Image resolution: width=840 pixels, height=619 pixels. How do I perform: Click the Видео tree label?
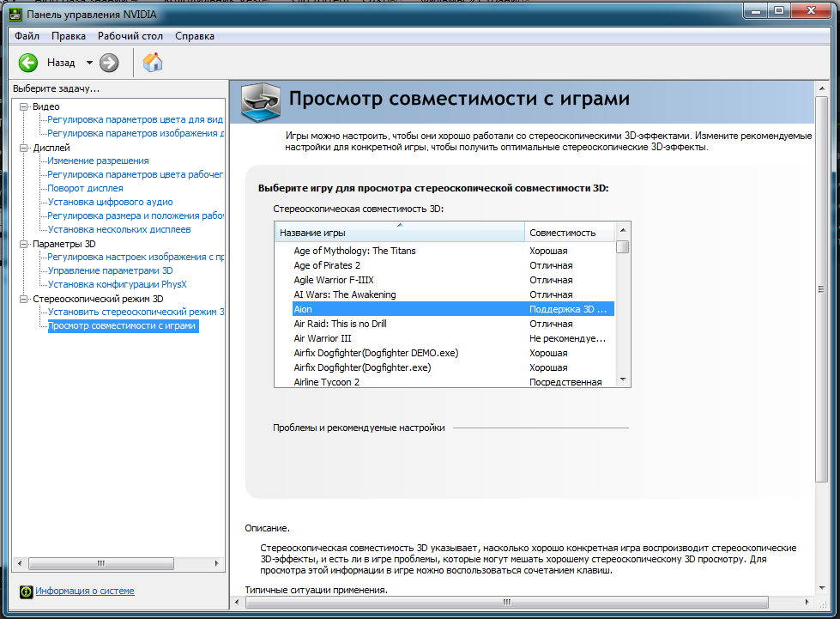tap(46, 106)
